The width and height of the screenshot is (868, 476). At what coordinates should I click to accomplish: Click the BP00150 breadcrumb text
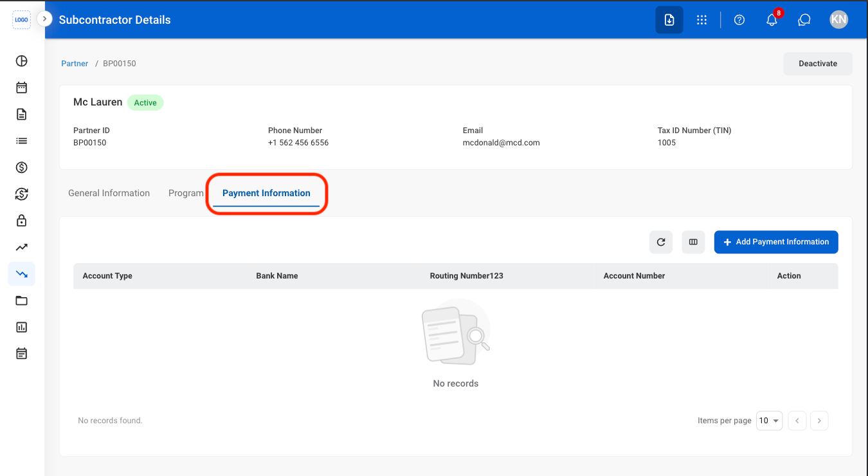pos(120,64)
